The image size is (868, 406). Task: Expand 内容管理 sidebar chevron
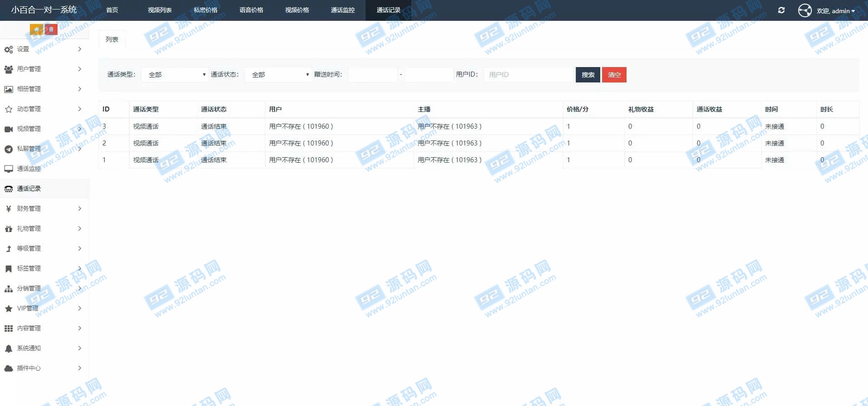80,328
